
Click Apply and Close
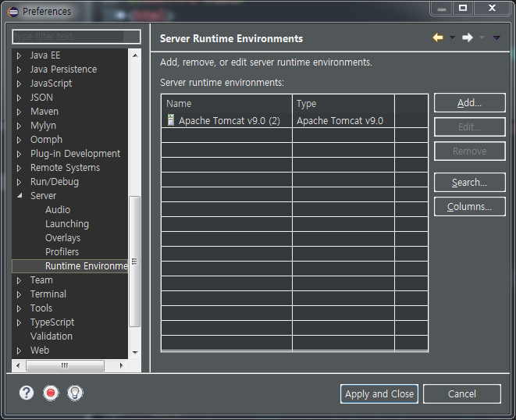coord(379,394)
